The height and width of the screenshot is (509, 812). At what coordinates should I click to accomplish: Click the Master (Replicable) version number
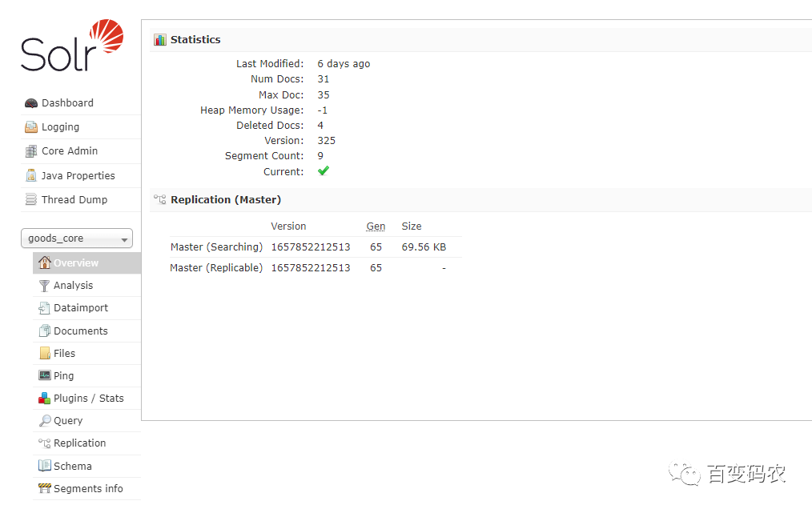tap(311, 267)
